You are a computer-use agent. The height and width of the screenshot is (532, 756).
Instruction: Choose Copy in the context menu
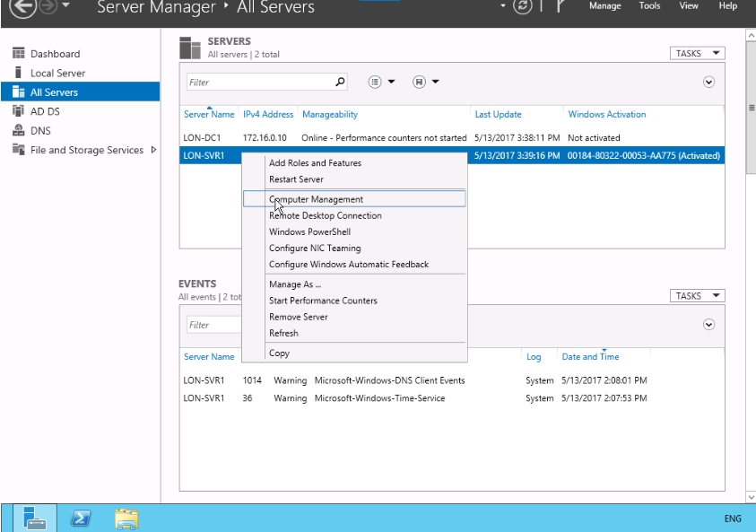coord(354,353)
